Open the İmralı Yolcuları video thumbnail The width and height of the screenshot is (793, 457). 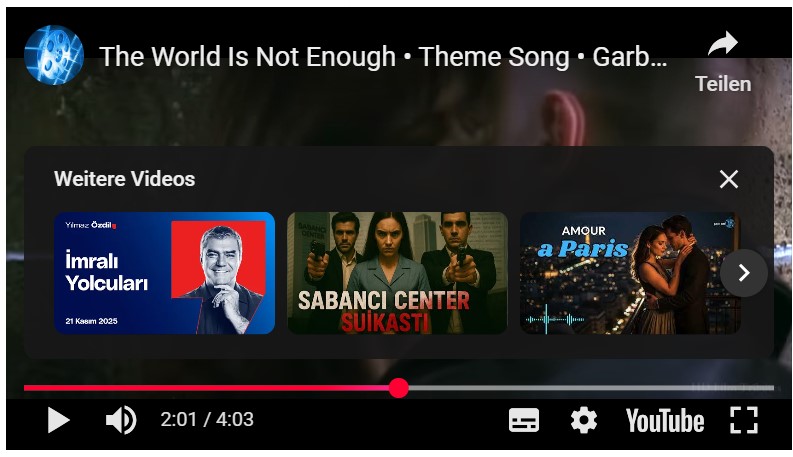(x=164, y=273)
